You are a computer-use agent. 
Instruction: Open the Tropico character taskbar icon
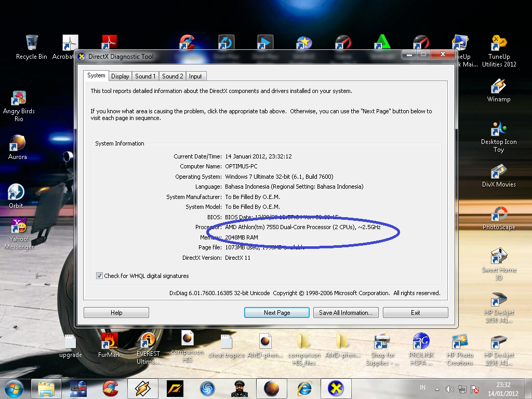[x=239, y=389]
